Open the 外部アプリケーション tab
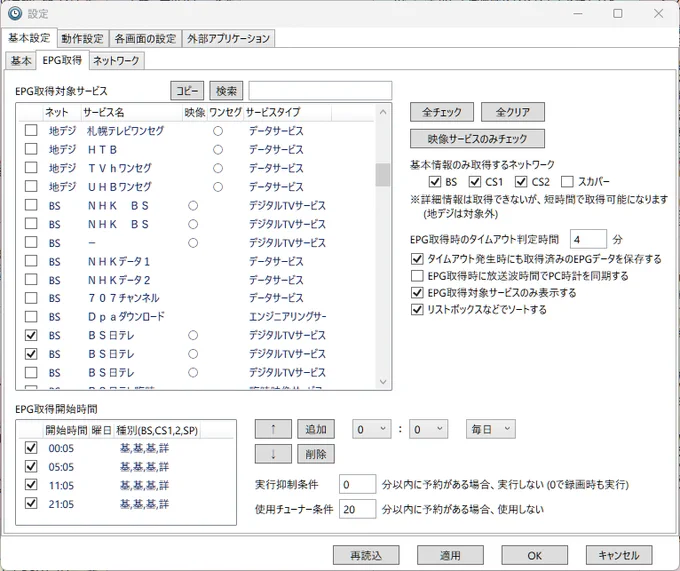The image size is (680, 571). point(228,39)
